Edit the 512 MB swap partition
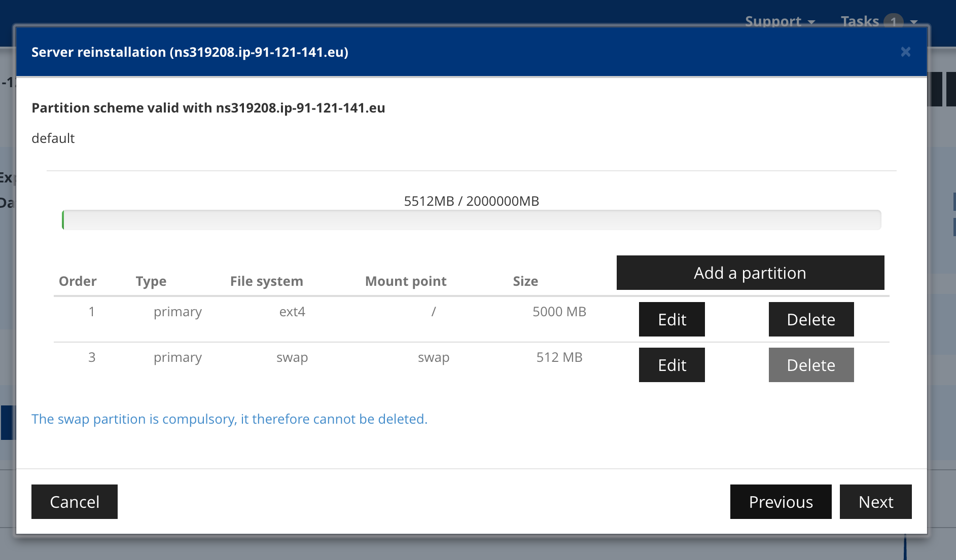 (671, 365)
